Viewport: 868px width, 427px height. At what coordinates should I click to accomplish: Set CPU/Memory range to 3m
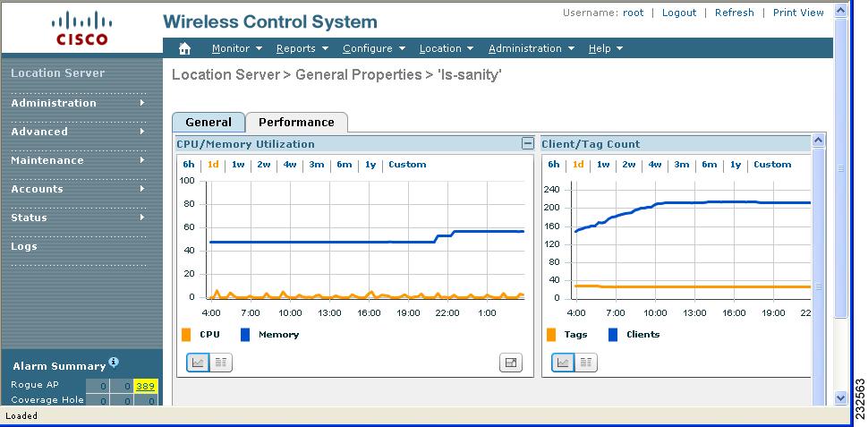[317, 165]
